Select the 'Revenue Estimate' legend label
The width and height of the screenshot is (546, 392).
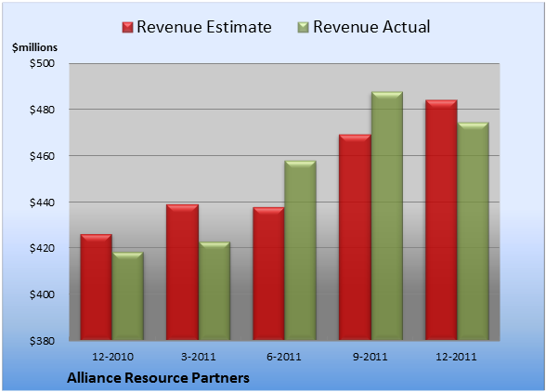[204, 27]
